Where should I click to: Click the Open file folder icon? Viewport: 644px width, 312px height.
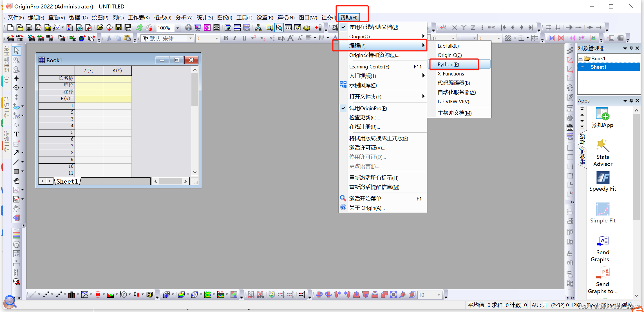coord(100,28)
